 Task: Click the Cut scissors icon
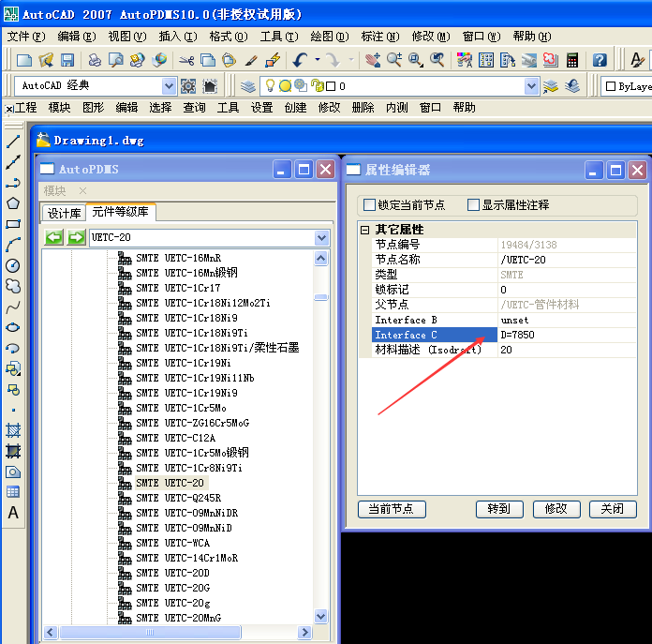(186, 61)
